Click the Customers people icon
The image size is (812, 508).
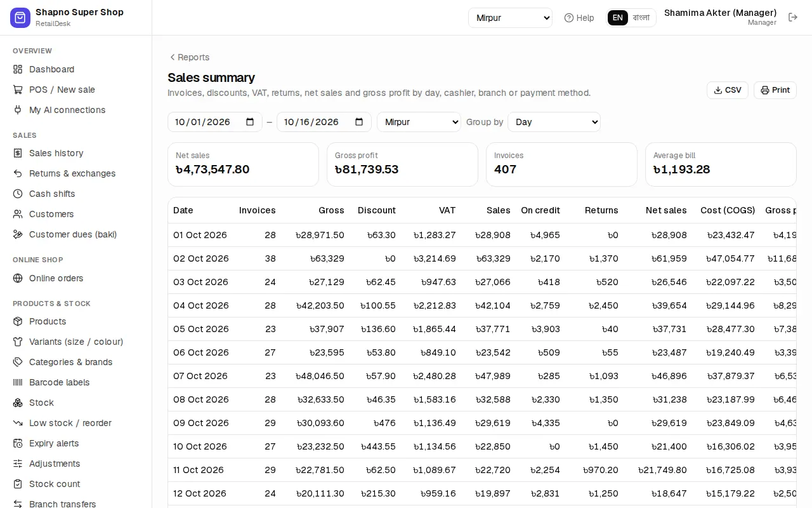18,214
